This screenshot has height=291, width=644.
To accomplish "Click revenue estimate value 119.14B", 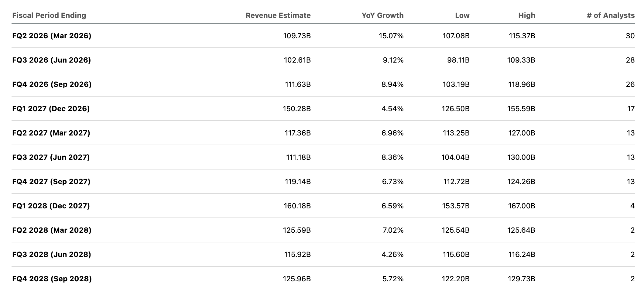I will [298, 182].
